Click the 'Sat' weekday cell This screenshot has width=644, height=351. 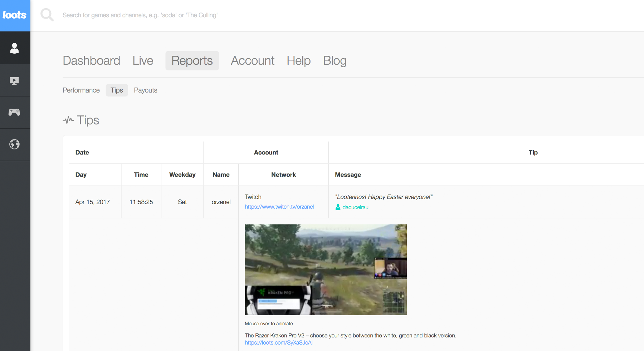click(182, 202)
